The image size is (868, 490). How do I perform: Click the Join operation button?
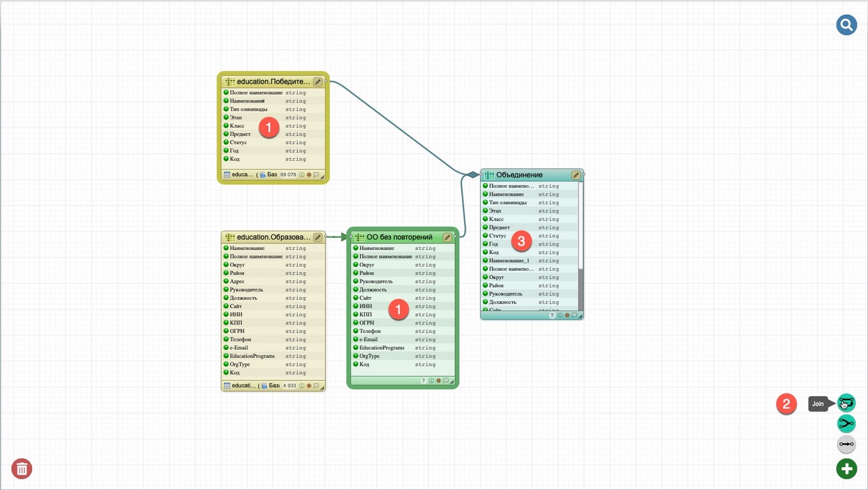tap(847, 403)
